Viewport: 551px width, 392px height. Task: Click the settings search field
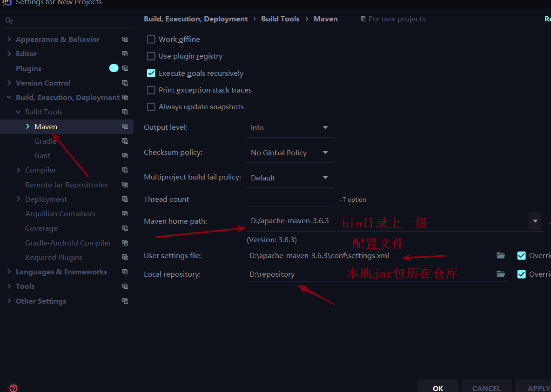[67, 21]
